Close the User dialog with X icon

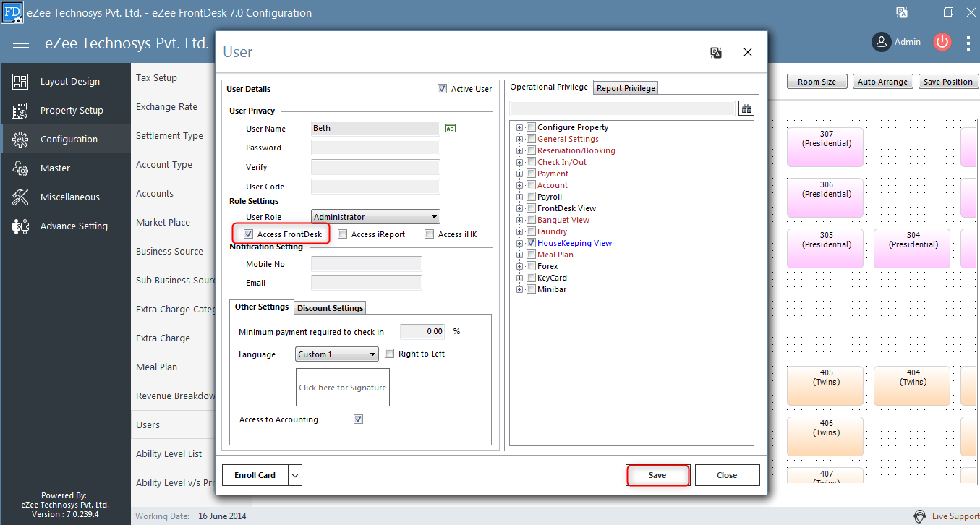pyautogui.click(x=748, y=52)
